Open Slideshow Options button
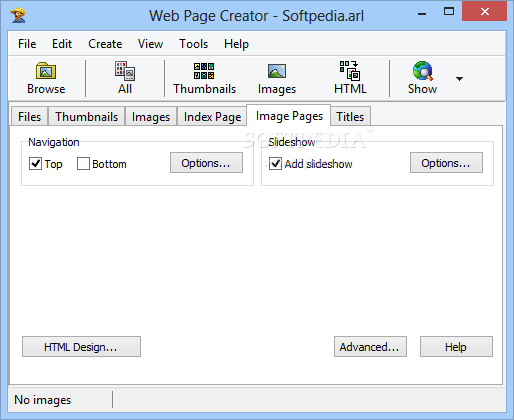514x420 pixels. [x=446, y=163]
